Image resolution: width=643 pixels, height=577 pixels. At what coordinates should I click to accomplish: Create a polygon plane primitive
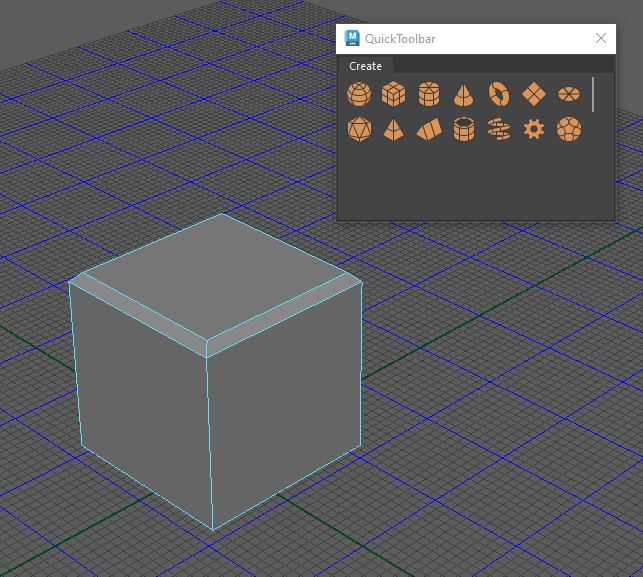coord(534,94)
